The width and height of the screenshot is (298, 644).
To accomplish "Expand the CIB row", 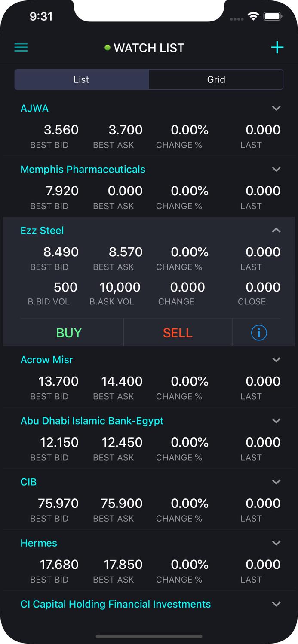I will pos(276,482).
